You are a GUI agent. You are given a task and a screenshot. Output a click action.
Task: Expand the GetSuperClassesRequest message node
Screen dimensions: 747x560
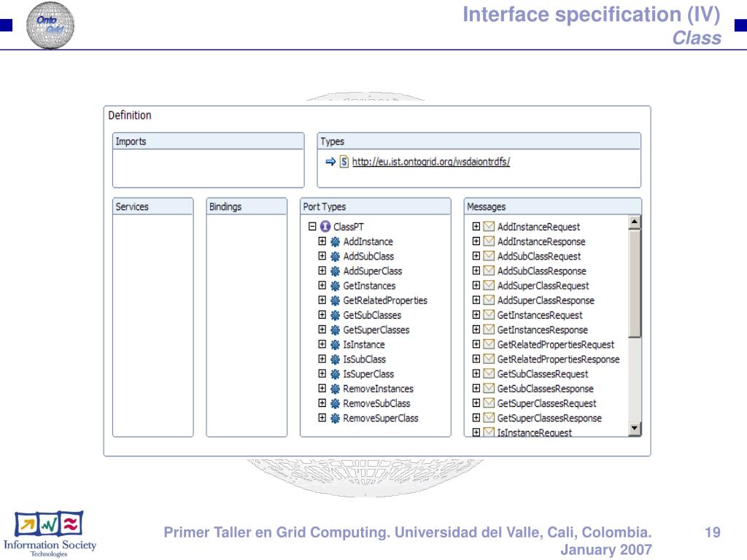pos(476,402)
